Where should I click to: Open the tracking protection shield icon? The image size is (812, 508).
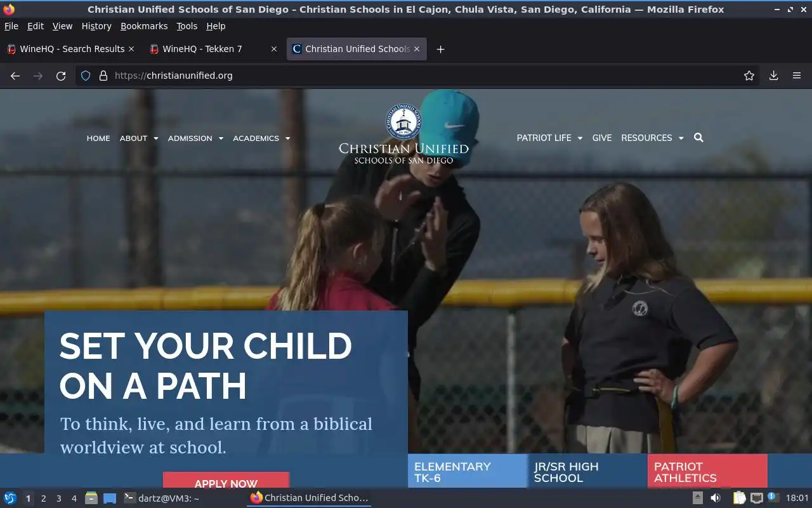[x=86, y=76]
